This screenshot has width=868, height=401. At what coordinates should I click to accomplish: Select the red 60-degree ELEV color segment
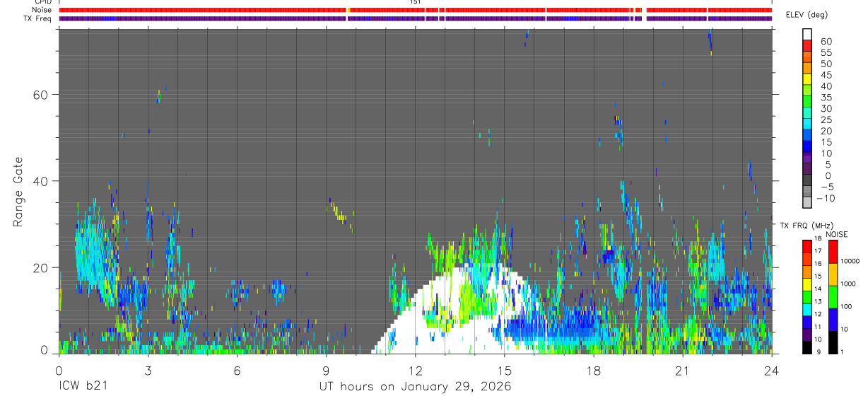[x=808, y=44]
